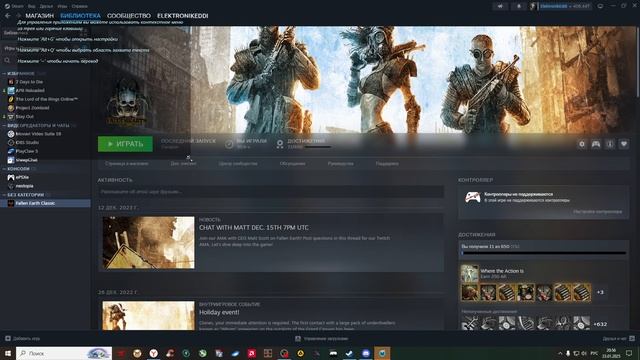The height and width of the screenshot is (360, 640).
Task: Open the discussions link in the game links bar
Action: pyautogui.click(x=293, y=164)
